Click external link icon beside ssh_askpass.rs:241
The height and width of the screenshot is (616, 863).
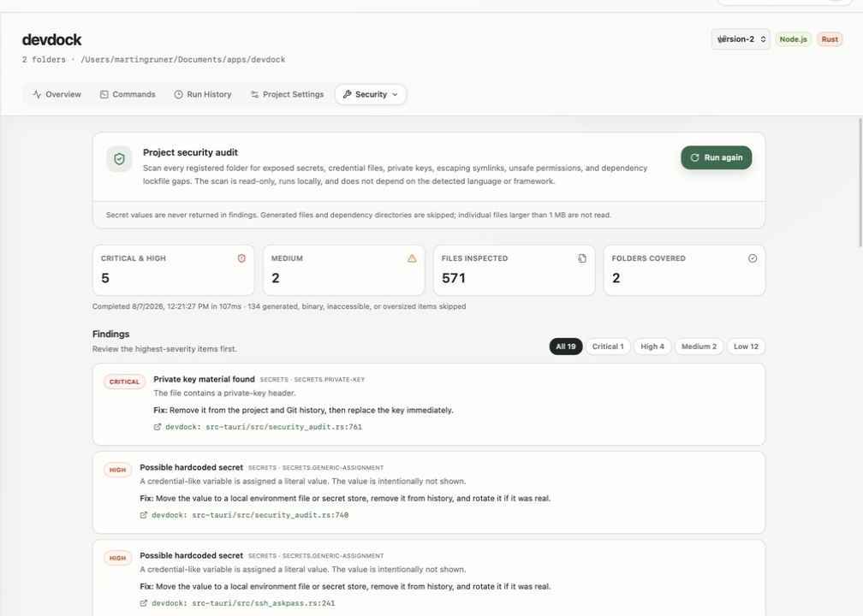pyautogui.click(x=144, y=603)
